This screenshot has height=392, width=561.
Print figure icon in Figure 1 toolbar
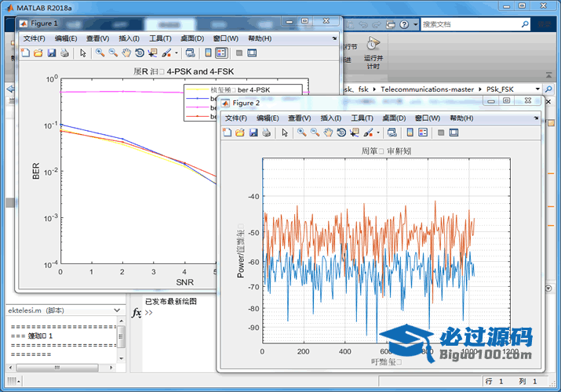[x=65, y=53]
